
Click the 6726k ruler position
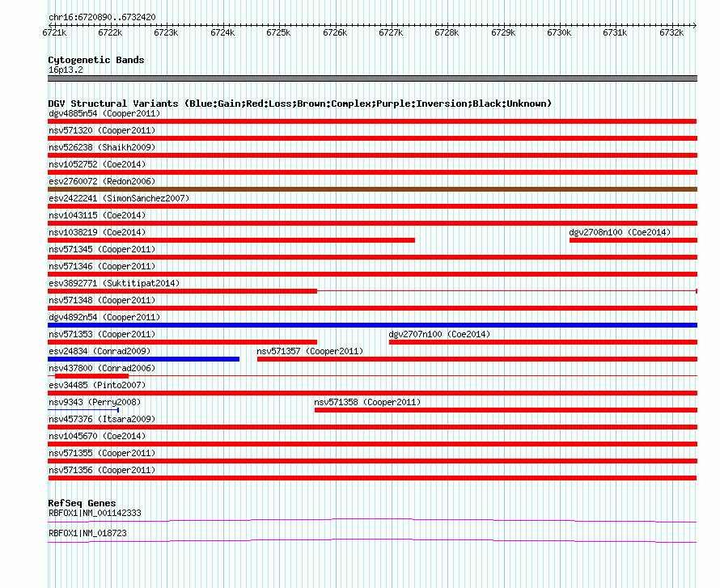coord(335,32)
